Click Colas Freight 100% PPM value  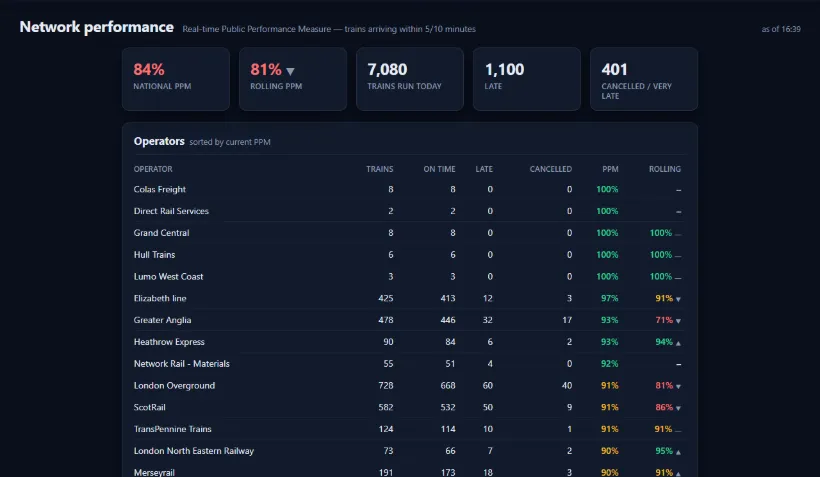tap(607, 189)
